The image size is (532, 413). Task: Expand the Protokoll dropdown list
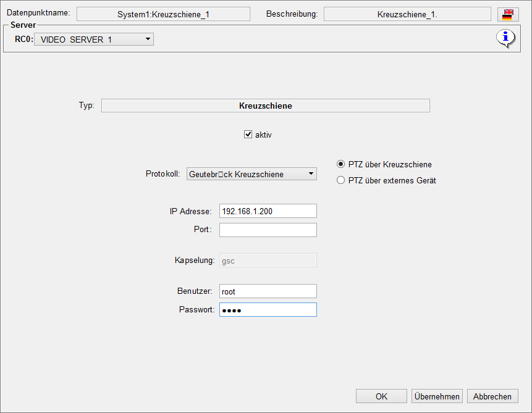point(251,174)
